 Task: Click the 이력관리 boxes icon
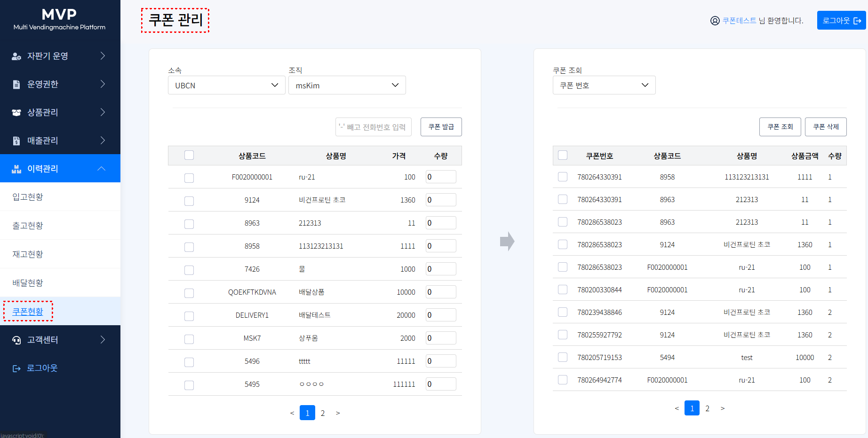click(x=16, y=169)
